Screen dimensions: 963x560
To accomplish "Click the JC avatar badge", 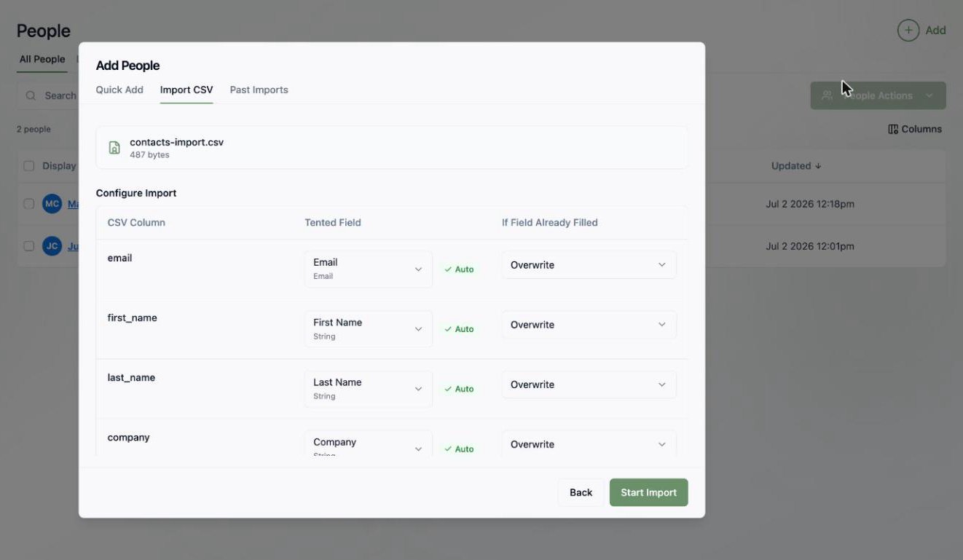I will (52, 246).
